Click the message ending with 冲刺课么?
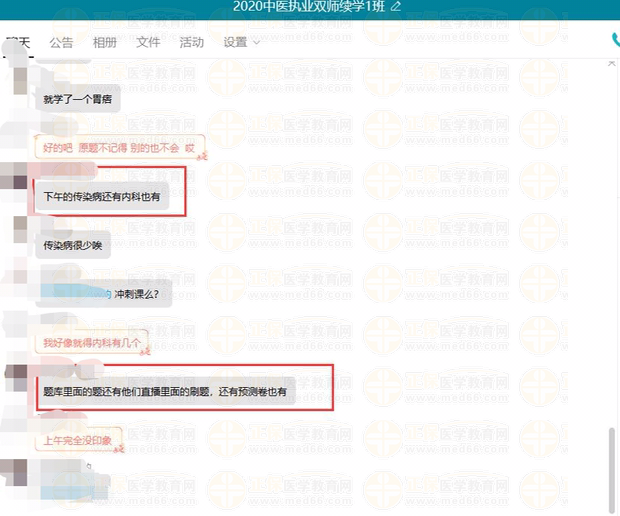620x516 pixels. (x=103, y=295)
